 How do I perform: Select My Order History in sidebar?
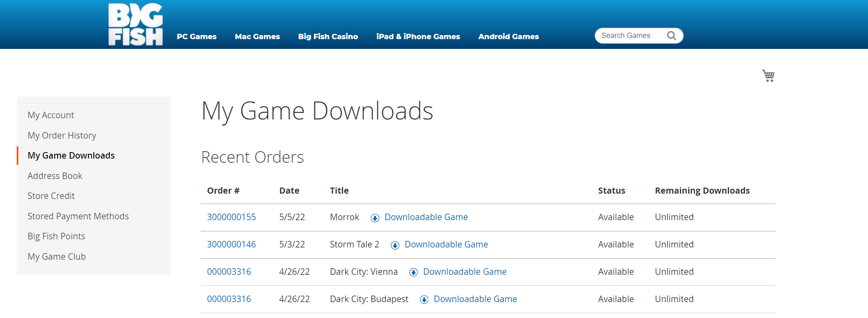[62, 135]
